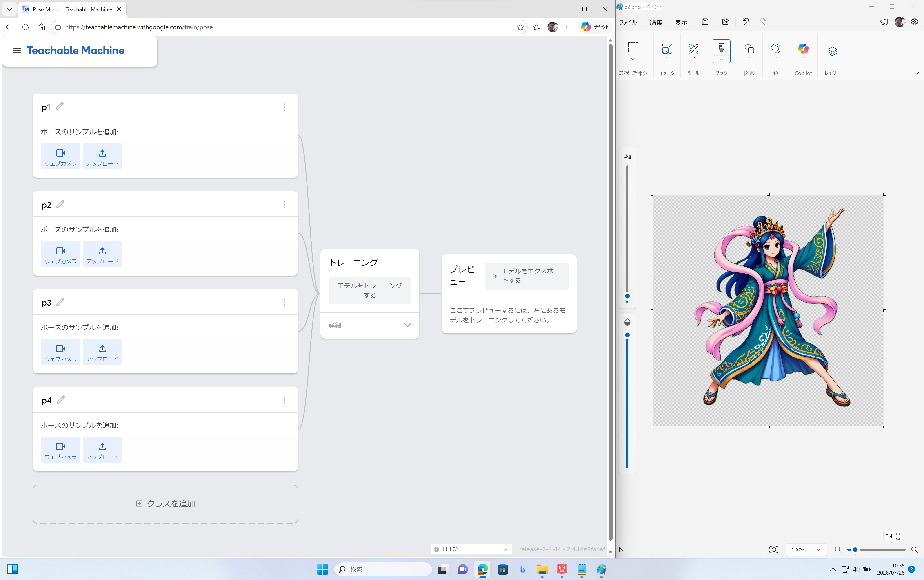This screenshot has width=924, height=580.
Task: Open Paint 表示 menu
Action: tap(681, 22)
